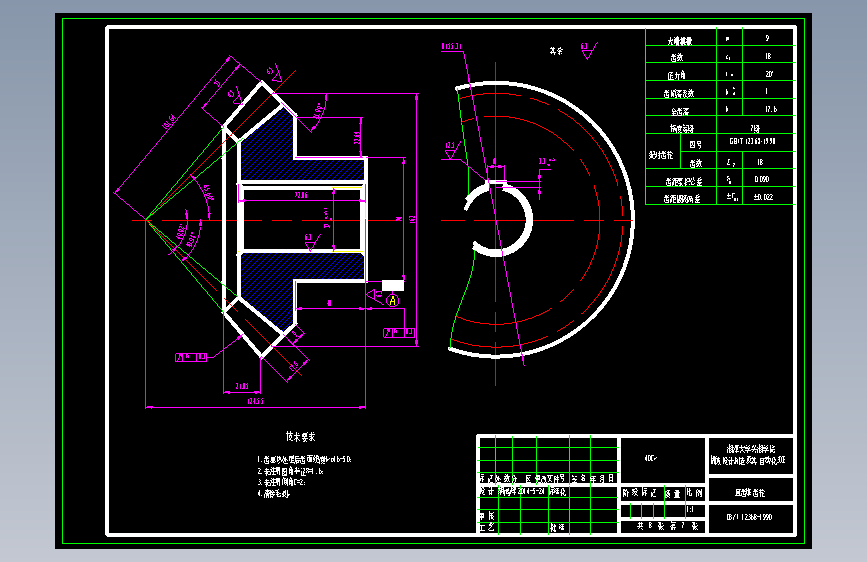This screenshot has height=562, width=867.
Task: Select the 7级 accuracy grade cell
Action: (755, 128)
